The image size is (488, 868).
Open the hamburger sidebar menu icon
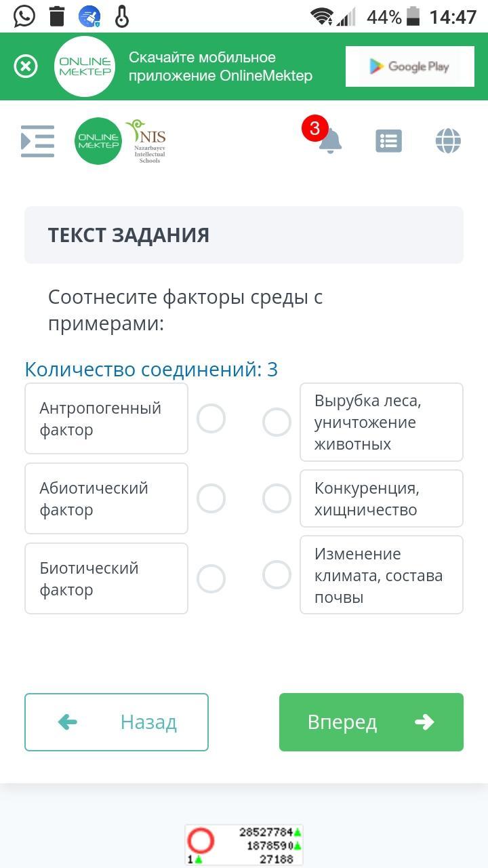pyautogui.click(x=37, y=141)
